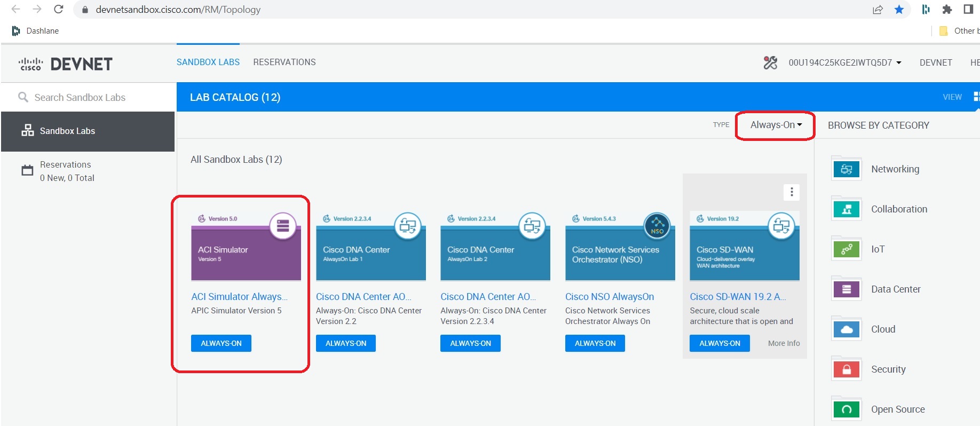Open Cisco SD-WAN 19.2 lab link
980x426 pixels.
coord(738,297)
